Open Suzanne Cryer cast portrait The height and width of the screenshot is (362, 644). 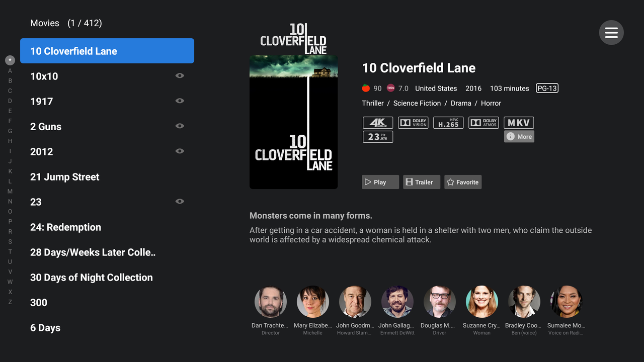point(482,302)
